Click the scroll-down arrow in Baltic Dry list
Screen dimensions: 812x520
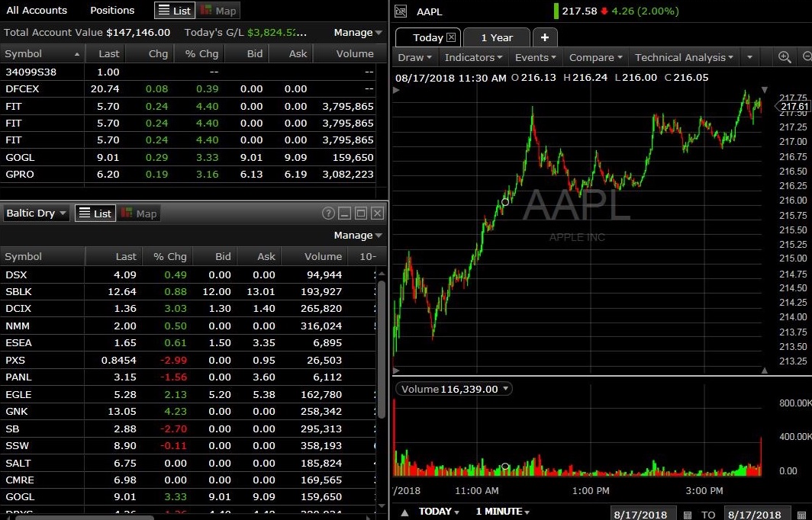pos(382,506)
